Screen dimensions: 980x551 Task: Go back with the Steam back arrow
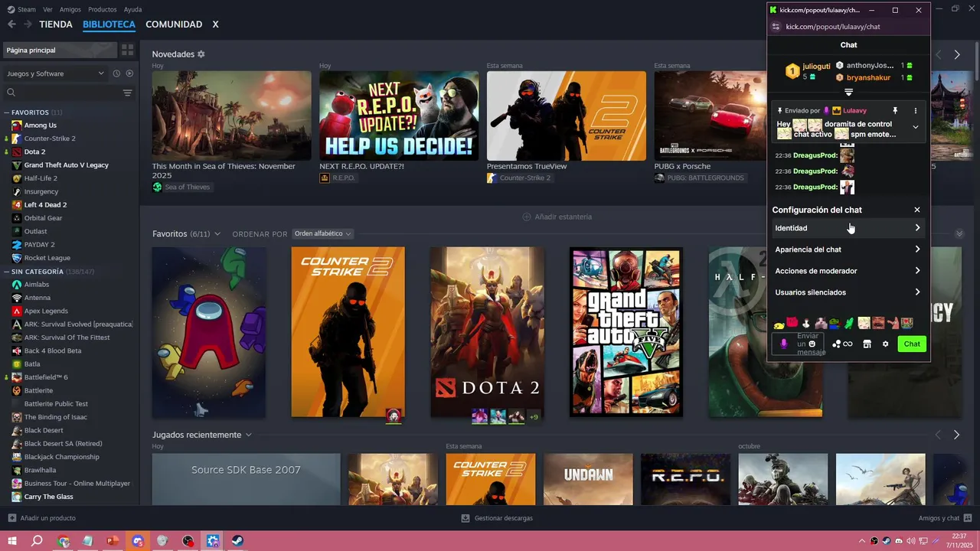point(11,24)
